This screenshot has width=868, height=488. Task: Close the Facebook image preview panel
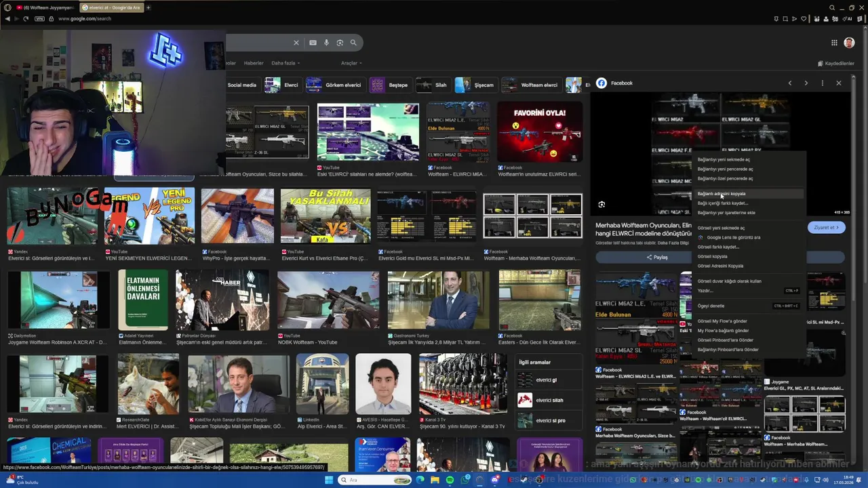[839, 83]
